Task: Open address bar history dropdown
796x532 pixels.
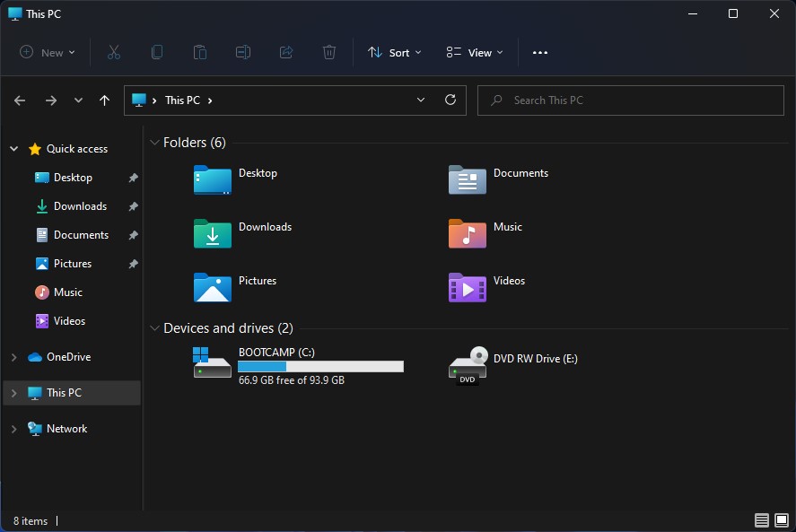Action: pos(420,100)
